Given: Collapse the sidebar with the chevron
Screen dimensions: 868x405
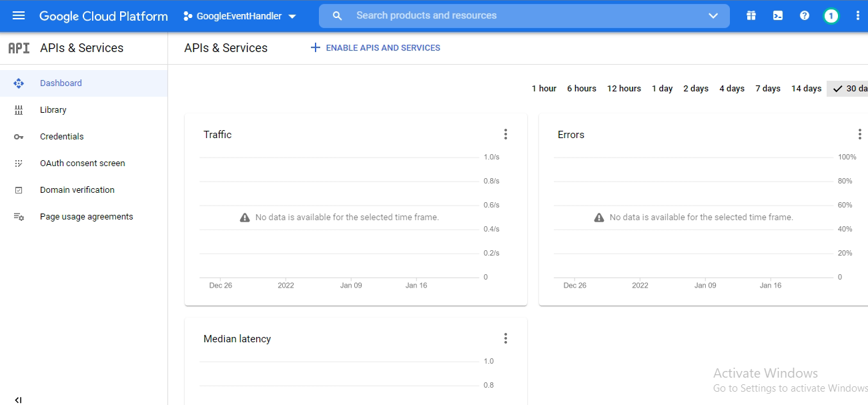Looking at the screenshot, I should pyautogui.click(x=18, y=400).
